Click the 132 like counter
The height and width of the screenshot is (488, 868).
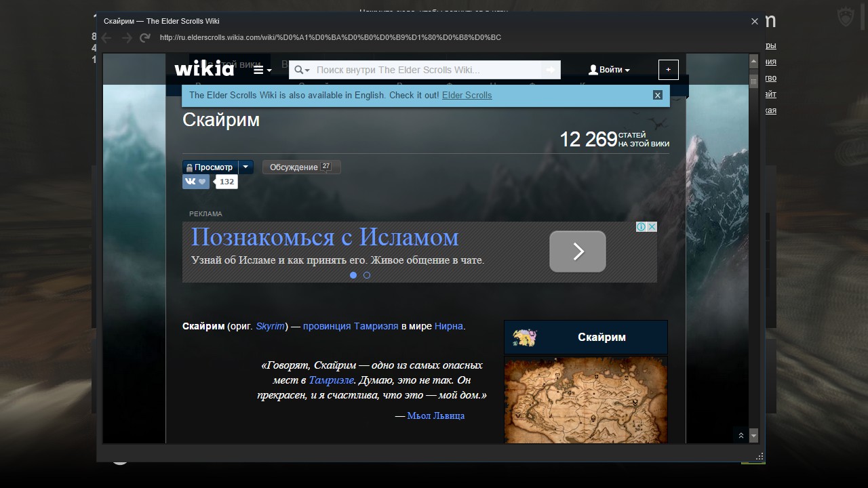click(x=226, y=182)
